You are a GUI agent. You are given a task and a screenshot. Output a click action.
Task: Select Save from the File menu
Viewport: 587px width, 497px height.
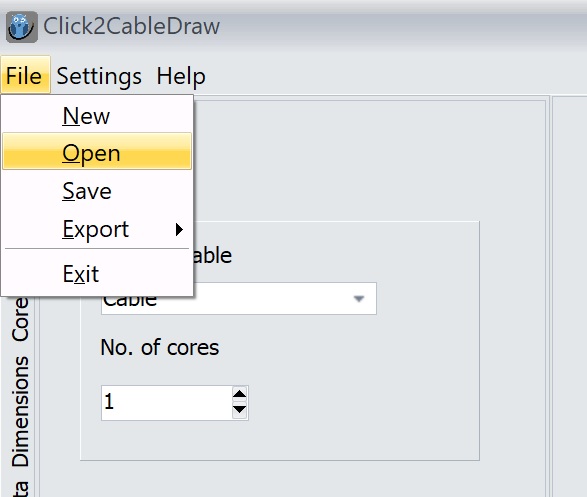tap(97, 191)
